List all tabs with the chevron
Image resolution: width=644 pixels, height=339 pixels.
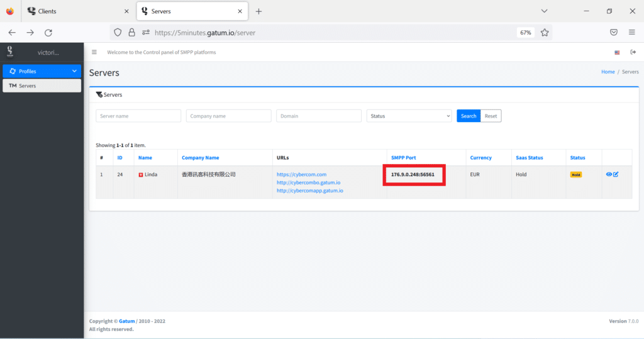pos(544,11)
